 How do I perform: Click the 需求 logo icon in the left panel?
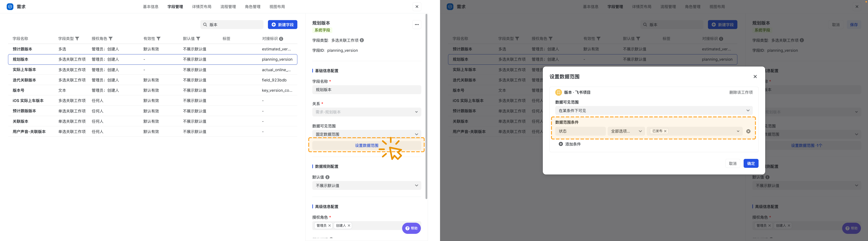point(10,7)
